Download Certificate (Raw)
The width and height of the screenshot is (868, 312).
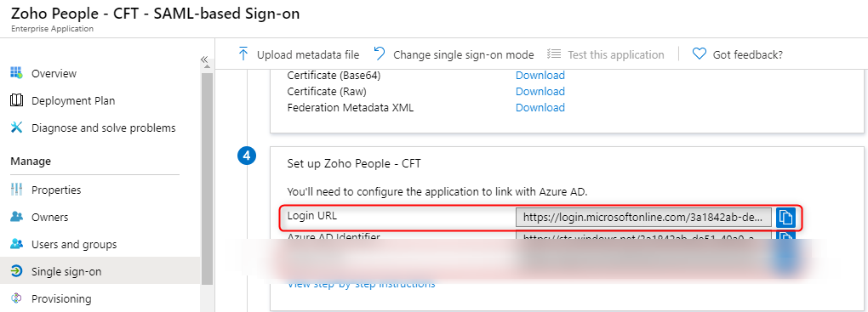coord(540,91)
